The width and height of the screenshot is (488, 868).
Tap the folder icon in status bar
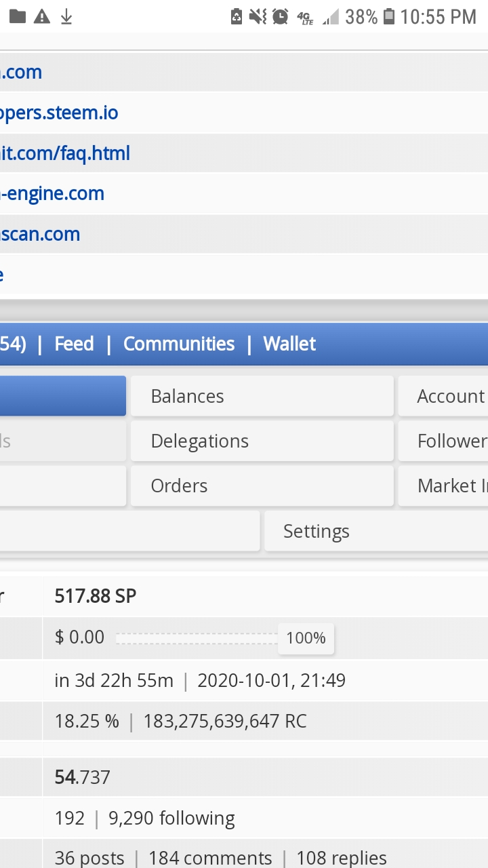point(18,16)
